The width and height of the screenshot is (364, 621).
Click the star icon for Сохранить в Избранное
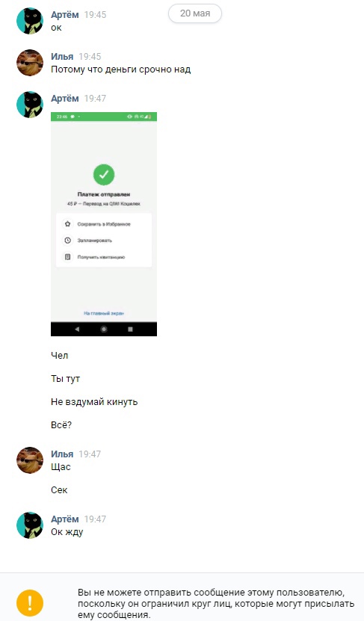pyautogui.click(x=68, y=224)
